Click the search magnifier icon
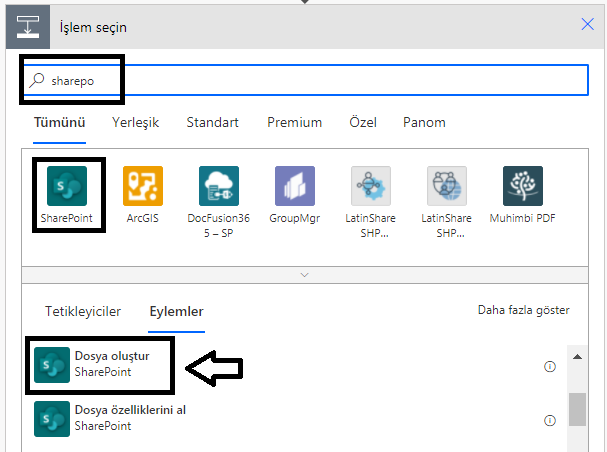Viewport: 607px width, 452px height. (37, 80)
